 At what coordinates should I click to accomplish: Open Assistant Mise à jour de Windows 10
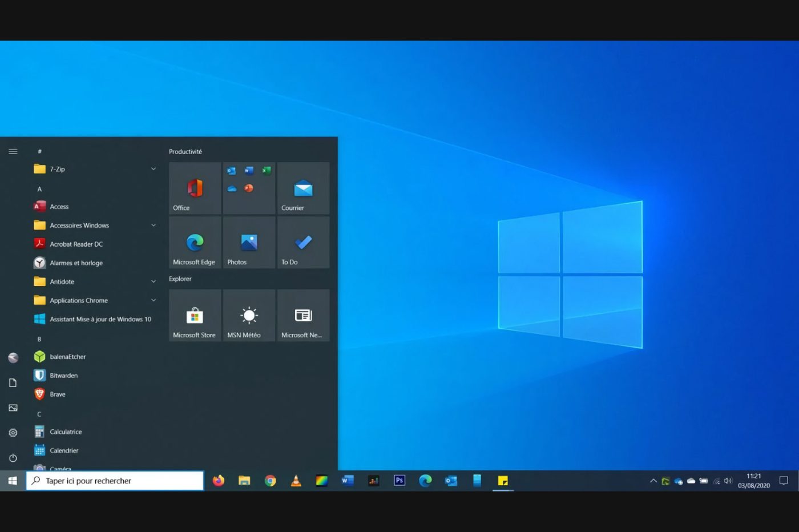point(95,319)
